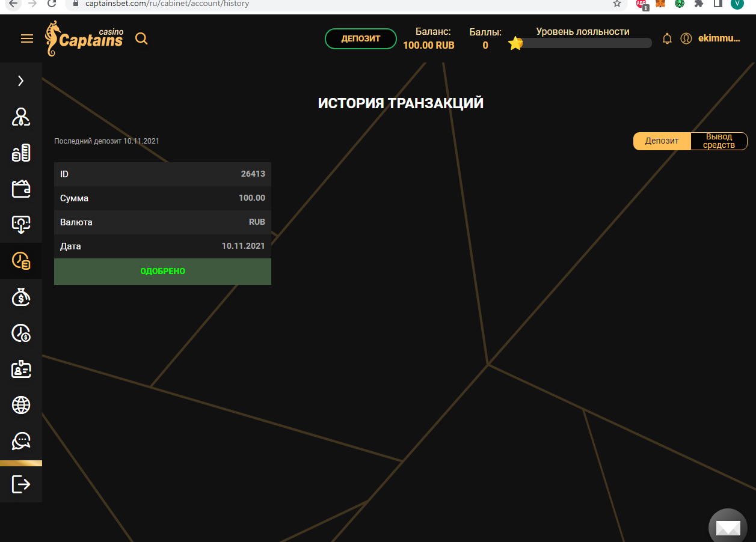Open the withdrawal screen-arrow icon in sidebar
This screenshot has height=542, width=756.
[x=21, y=225]
